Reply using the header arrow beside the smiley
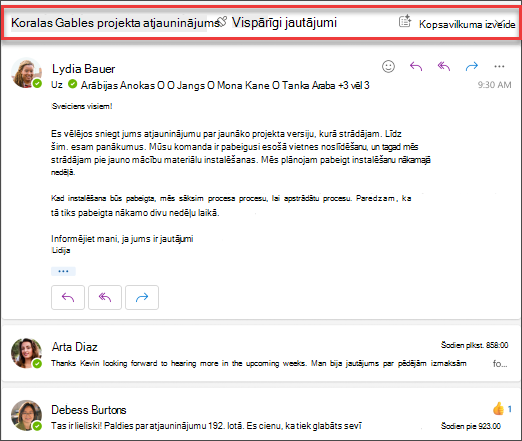Image resolution: width=522 pixels, height=441 pixels. [x=416, y=66]
